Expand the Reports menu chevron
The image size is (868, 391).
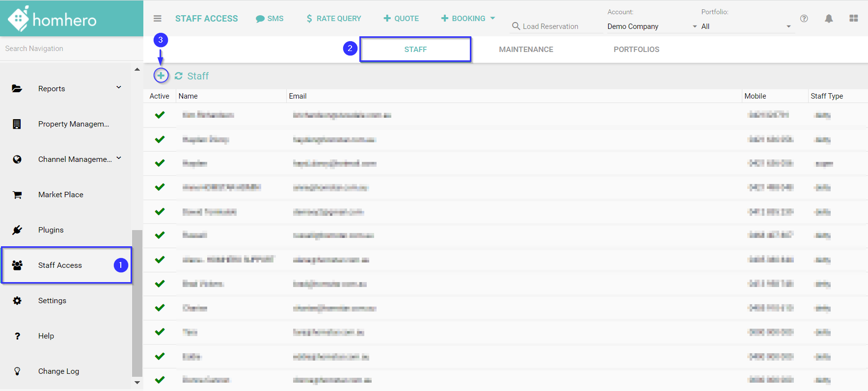pyautogui.click(x=119, y=87)
